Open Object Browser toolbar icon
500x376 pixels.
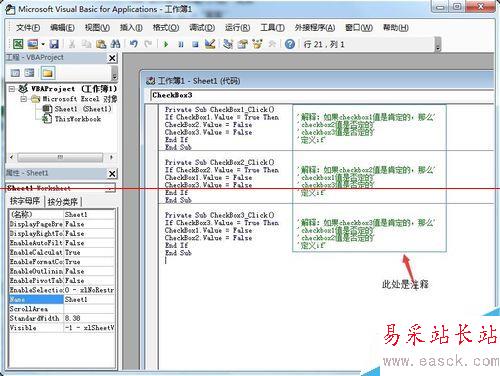pos(257,44)
